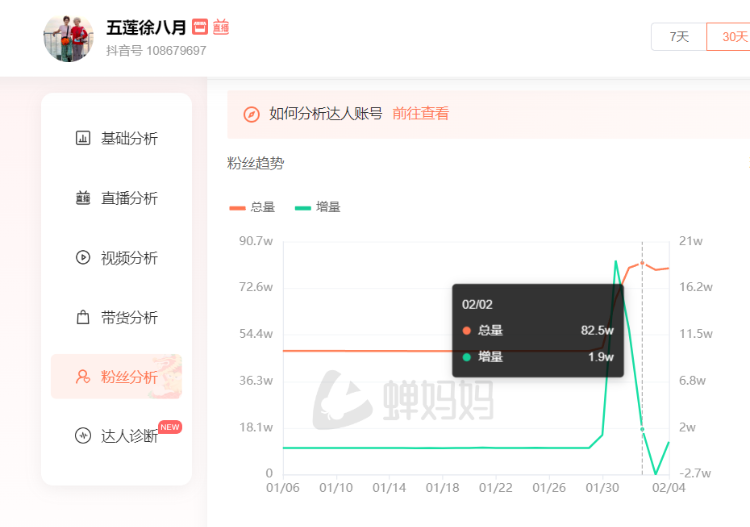
Task: Open the 前往查看 link
Action: coord(420,114)
